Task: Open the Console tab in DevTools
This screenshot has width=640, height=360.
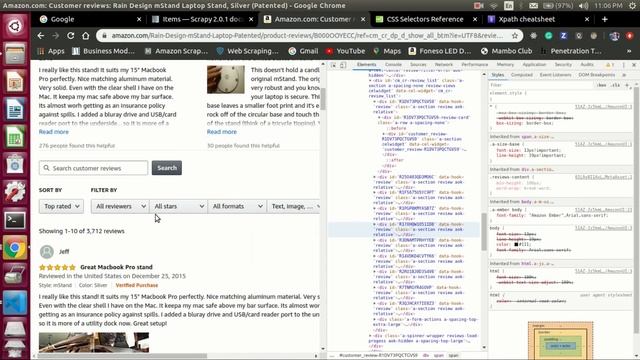Action: pyautogui.click(x=393, y=65)
